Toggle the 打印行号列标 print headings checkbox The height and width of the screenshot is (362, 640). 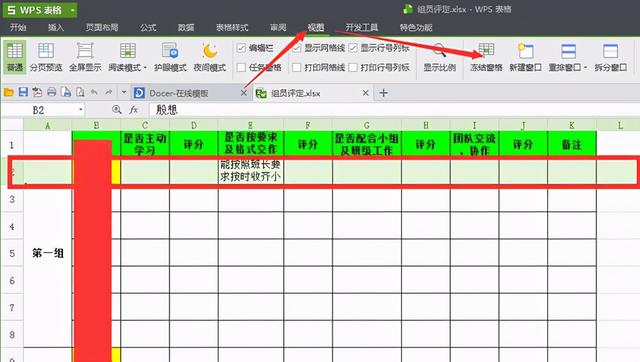(x=353, y=67)
